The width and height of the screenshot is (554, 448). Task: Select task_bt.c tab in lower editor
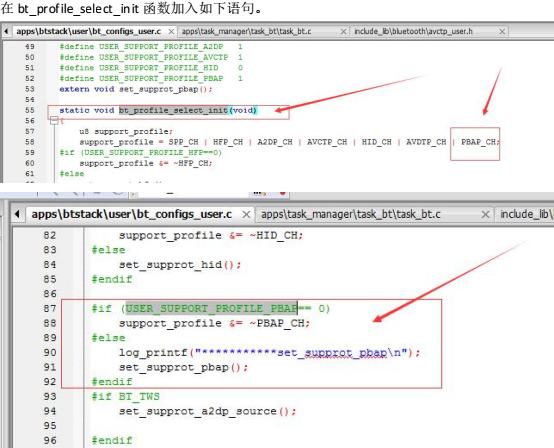click(x=351, y=214)
